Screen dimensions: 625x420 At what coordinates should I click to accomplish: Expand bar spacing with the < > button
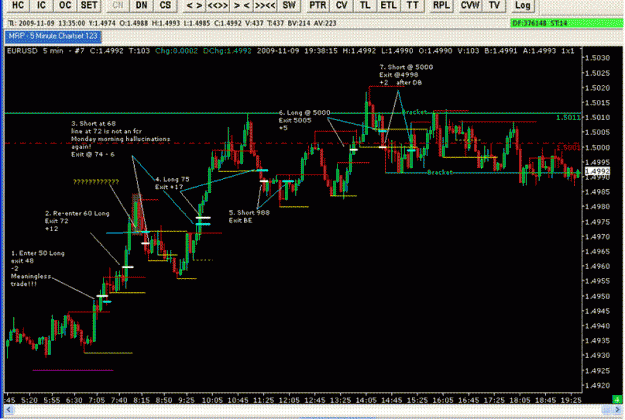coord(194,5)
